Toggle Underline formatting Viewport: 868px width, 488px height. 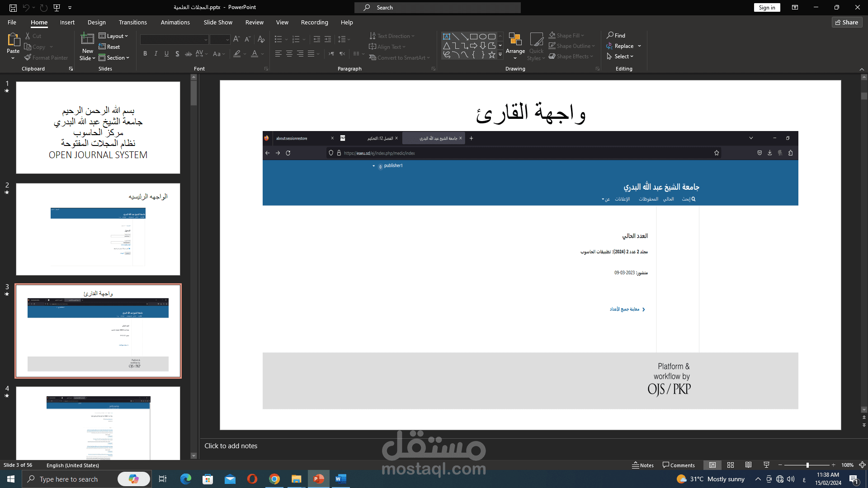click(167, 54)
